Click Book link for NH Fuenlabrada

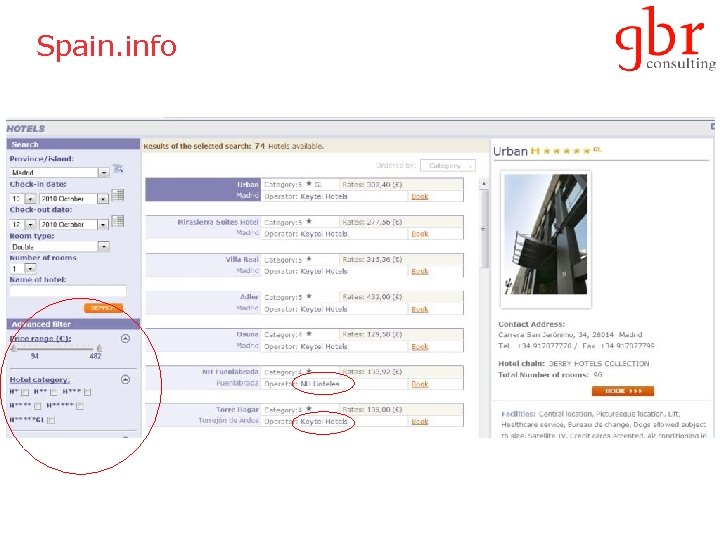click(x=420, y=384)
